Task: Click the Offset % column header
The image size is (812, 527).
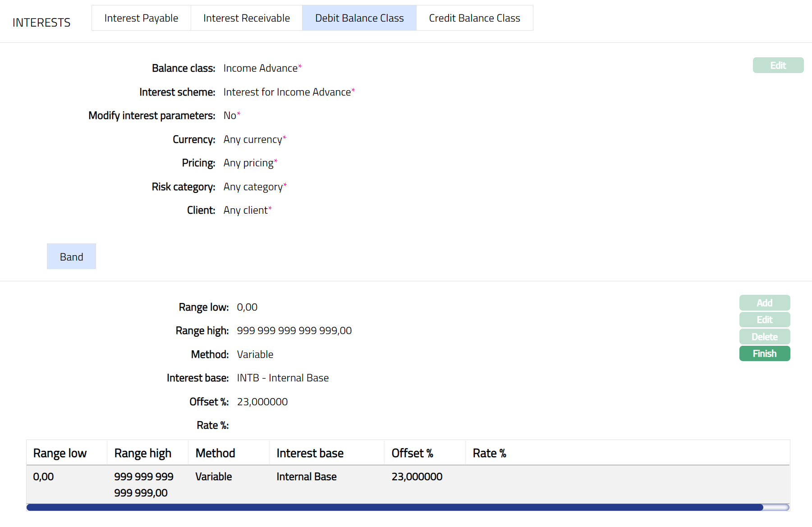Action: [x=412, y=453]
